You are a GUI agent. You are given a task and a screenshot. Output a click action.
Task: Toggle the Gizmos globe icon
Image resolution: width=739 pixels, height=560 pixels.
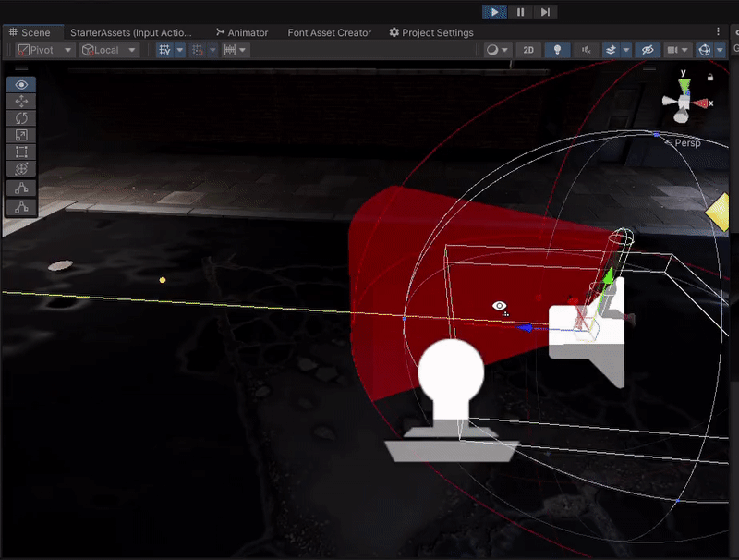[705, 50]
